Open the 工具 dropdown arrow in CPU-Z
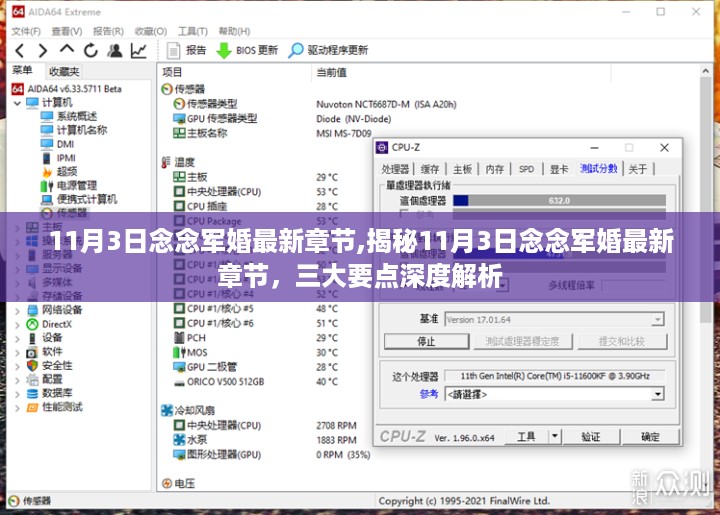 pyautogui.click(x=555, y=437)
